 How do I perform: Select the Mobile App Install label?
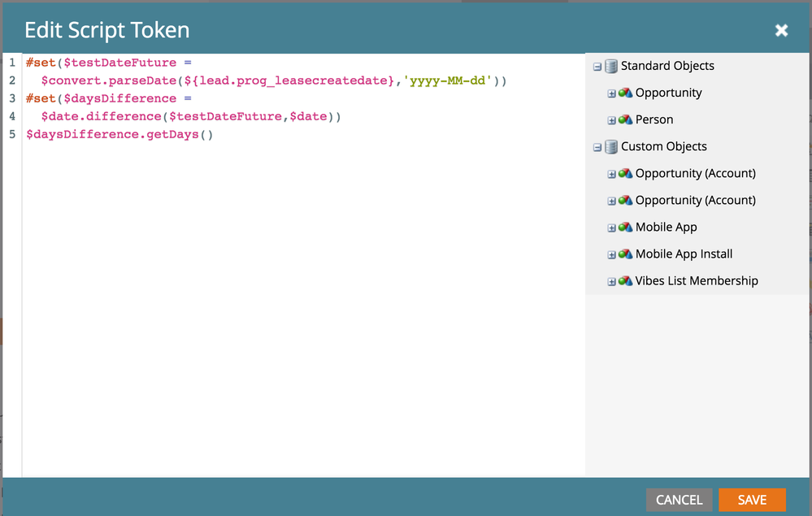click(684, 254)
